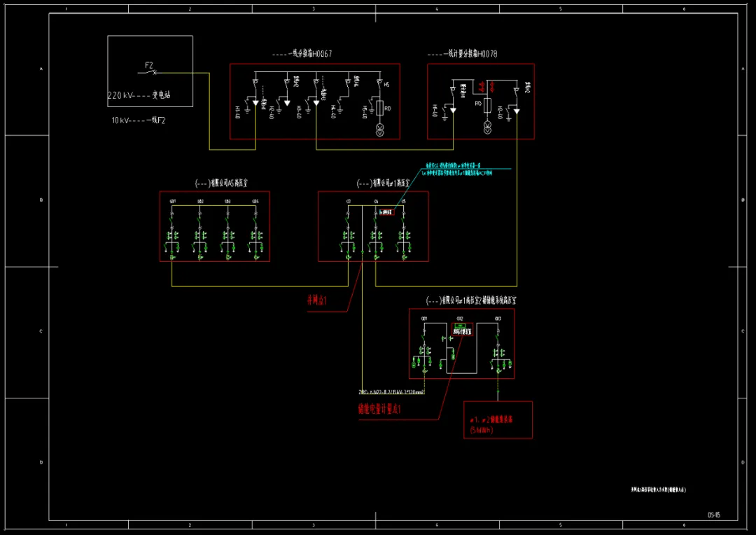Image resolution: width=756 pixels, height=535 pixels.
Task: Select the 5MWh energy storage device box
Action: coord(498,419)
